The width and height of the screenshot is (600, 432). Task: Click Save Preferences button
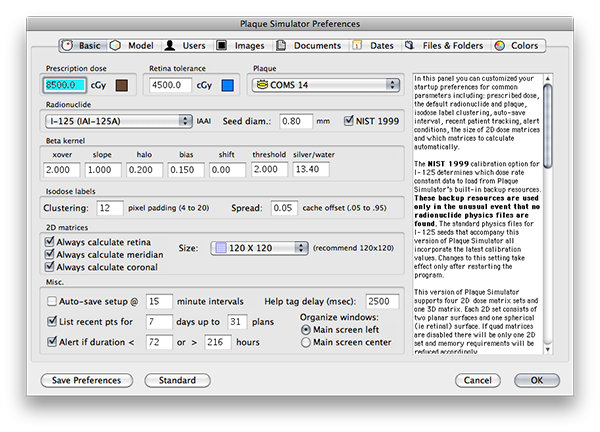[86, 380]
